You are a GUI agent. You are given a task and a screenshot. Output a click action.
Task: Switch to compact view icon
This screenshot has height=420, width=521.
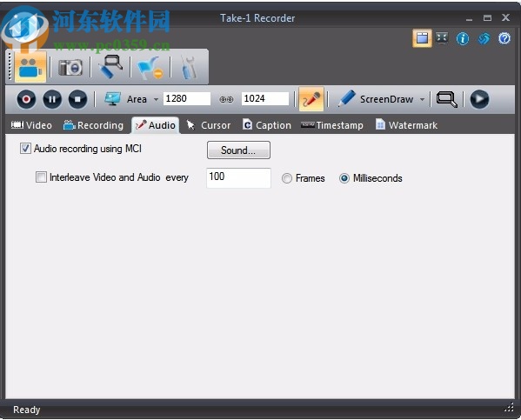442,38
